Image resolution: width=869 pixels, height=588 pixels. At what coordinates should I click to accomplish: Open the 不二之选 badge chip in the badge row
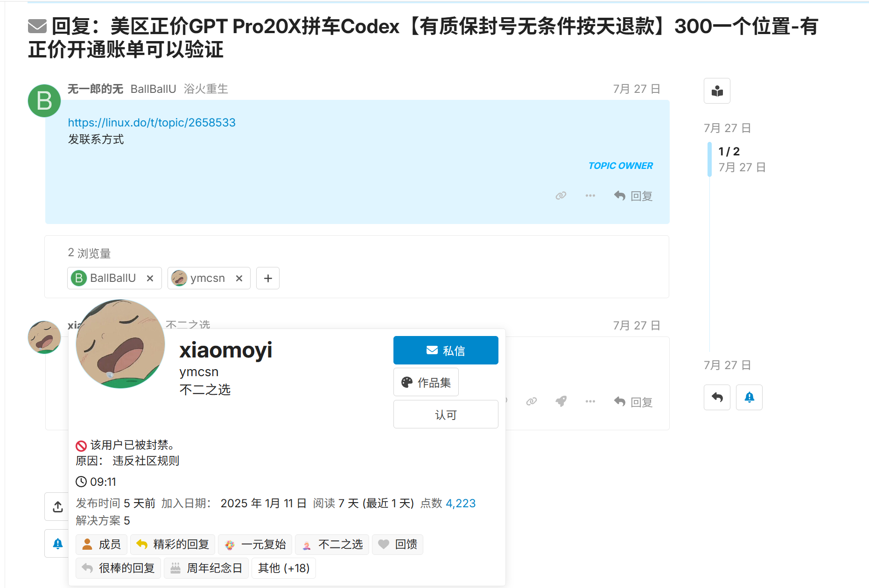332,544
